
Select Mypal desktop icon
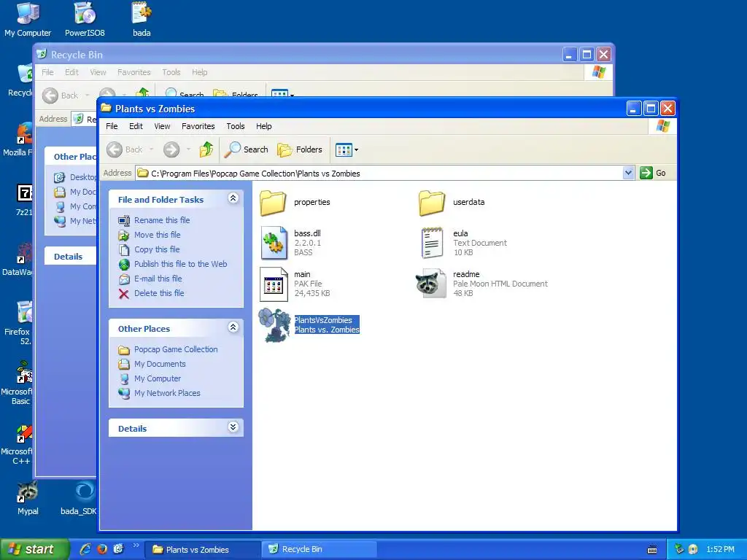point(28,498)
